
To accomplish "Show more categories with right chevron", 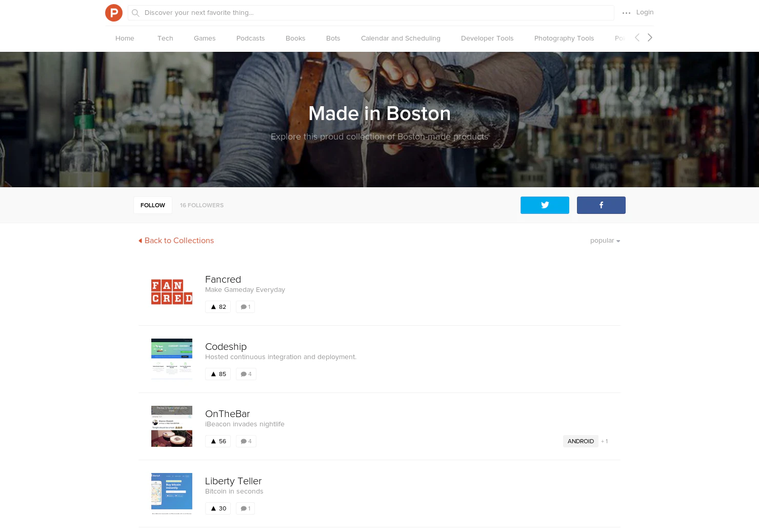I will point(650,37).
